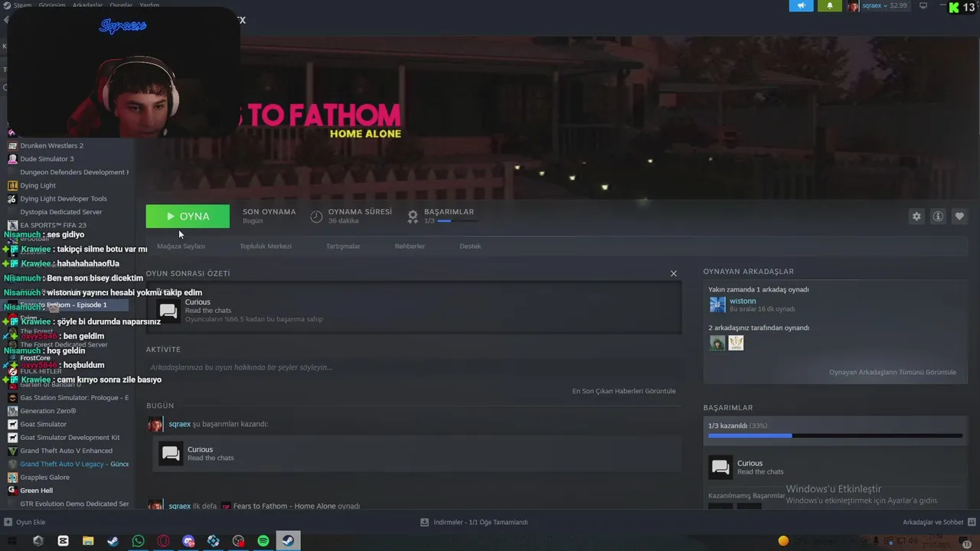Click the wistonn friend name

click(743, 301)
